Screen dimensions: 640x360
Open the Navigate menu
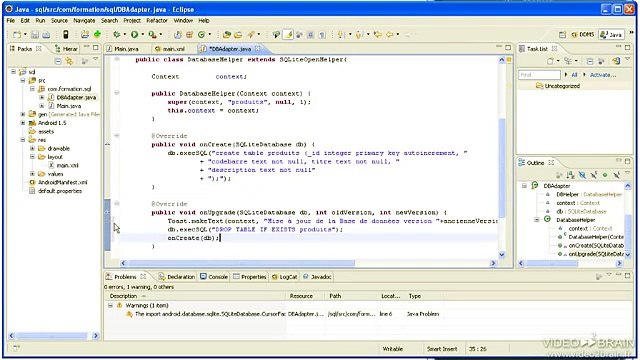click(x=84, y=20)
